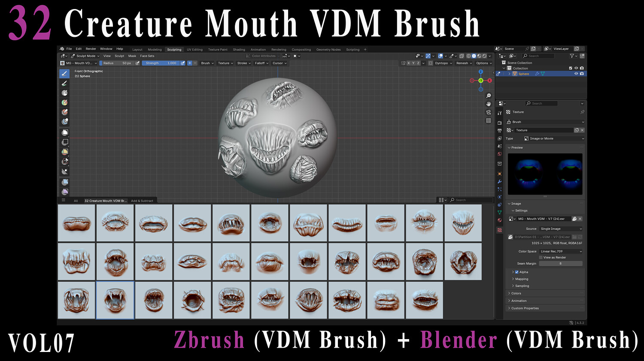The width and height of the screenshot is (644, 361).
Task: Open the Color Space Linear Rec.709 dropdown
Action: [x=561, y=252]
